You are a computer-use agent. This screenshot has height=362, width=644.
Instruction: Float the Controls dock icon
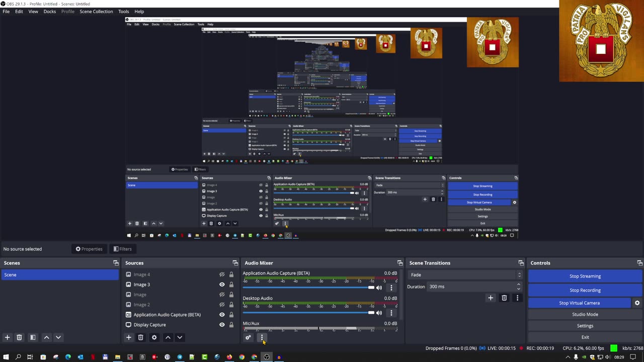pyautogui.click(x=639, y=263)
